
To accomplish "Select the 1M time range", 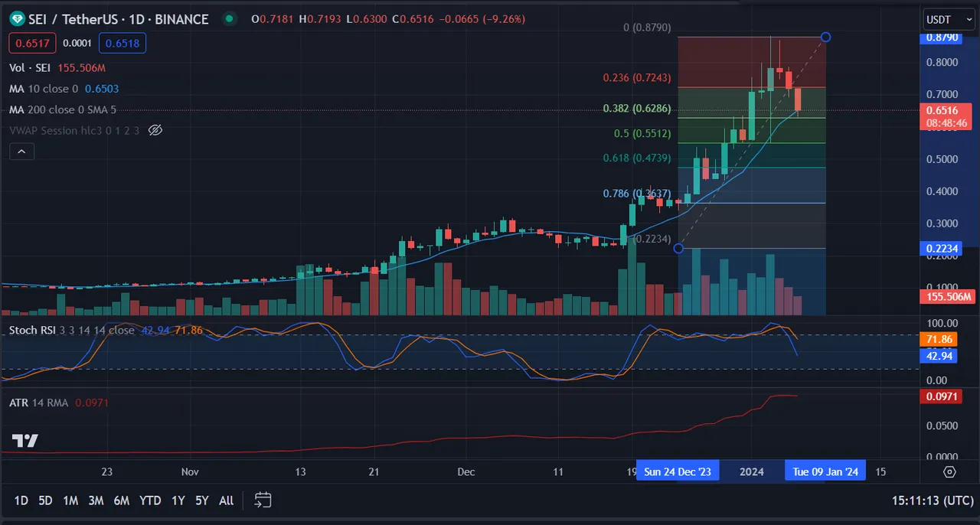I will click(70, 501).
